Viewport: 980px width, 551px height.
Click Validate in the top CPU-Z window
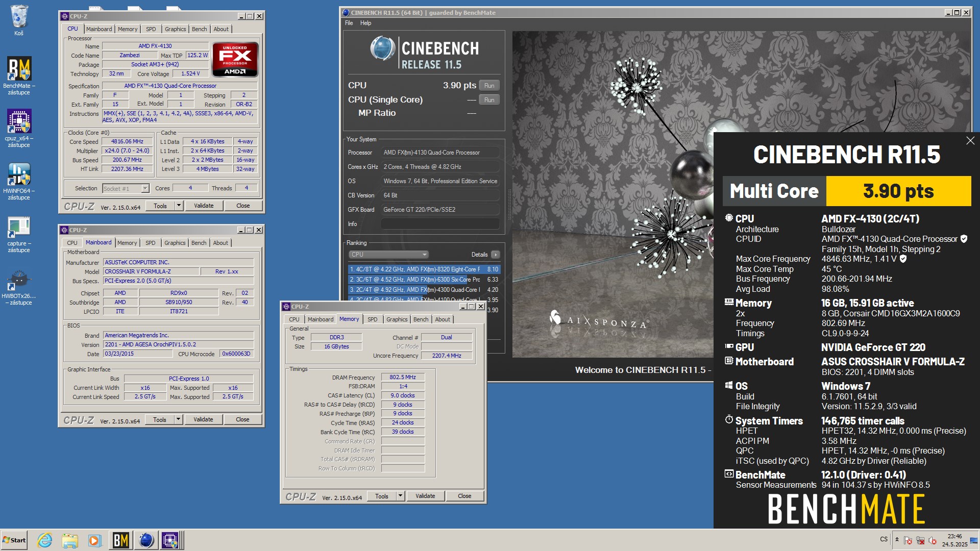tap(204, 206)
